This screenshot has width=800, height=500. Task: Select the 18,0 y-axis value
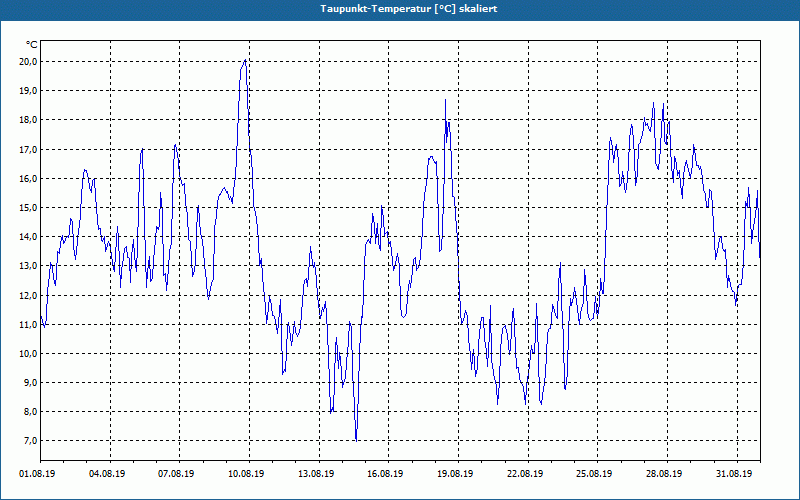pos(29,120)
